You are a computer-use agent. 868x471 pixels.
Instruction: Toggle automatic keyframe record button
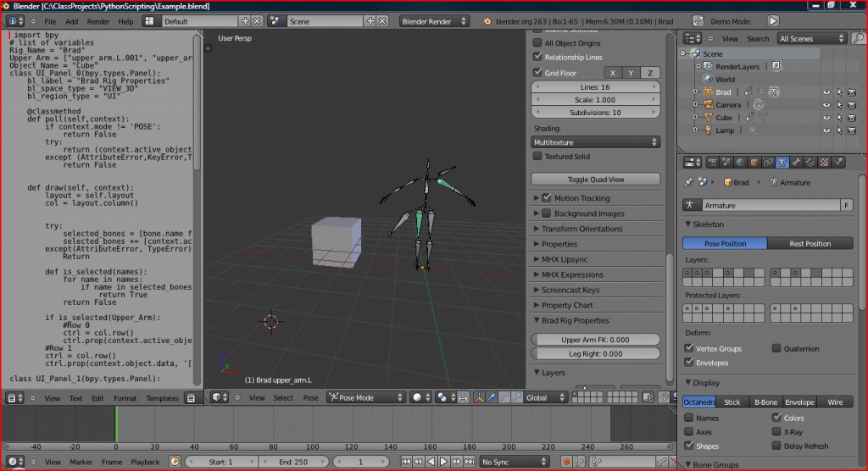[565, 462]
